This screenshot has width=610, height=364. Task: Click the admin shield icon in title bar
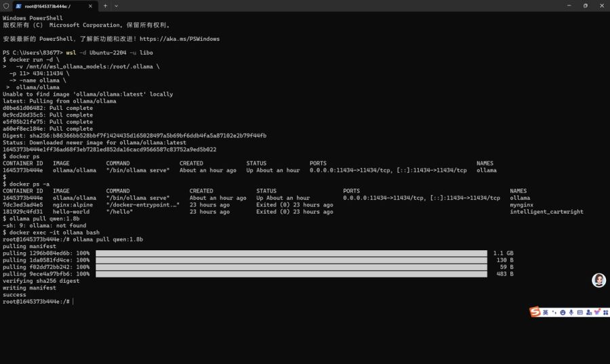6,6
